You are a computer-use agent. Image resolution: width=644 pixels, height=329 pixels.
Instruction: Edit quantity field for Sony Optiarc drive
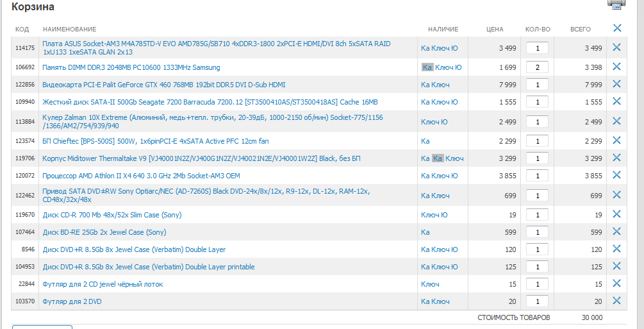(537, 196)
